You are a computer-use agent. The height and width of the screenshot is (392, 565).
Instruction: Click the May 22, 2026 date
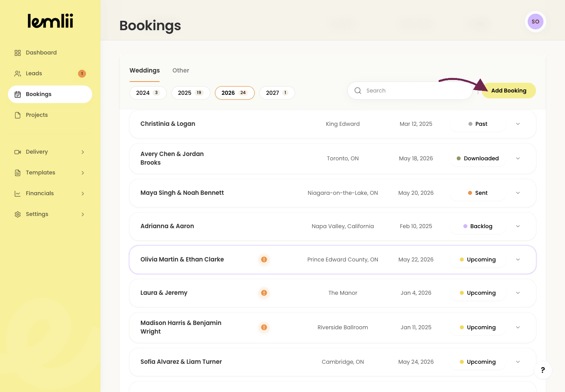pyautogui.click(x=416, y=260)
